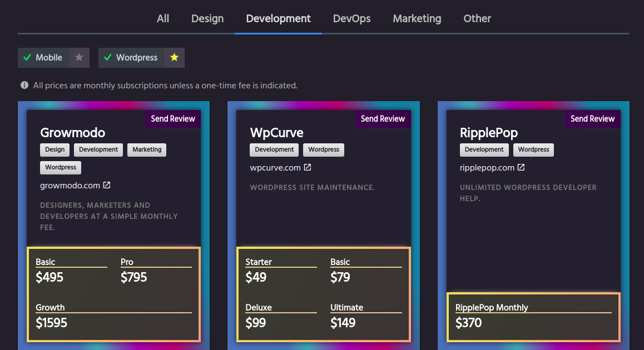Visit the ripplepop.com link
Image resolution: width=644 pixels, height=350 pixels.
(x=487, y=168)
